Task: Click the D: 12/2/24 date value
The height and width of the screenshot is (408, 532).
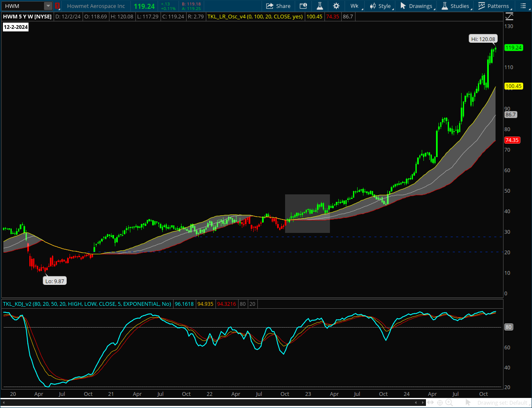Action: 68,16
